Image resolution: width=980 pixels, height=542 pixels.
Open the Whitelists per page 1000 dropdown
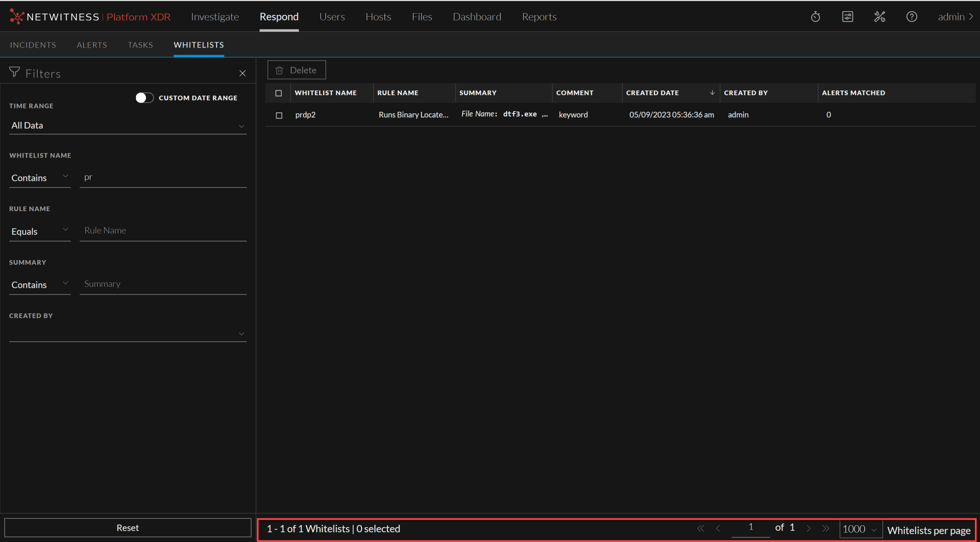pos(860,529)
